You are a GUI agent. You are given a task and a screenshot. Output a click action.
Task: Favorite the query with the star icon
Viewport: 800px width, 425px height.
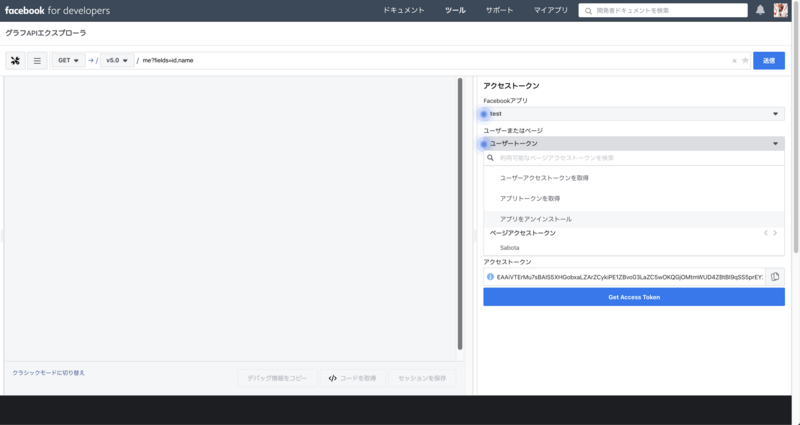tap(745, 60)
